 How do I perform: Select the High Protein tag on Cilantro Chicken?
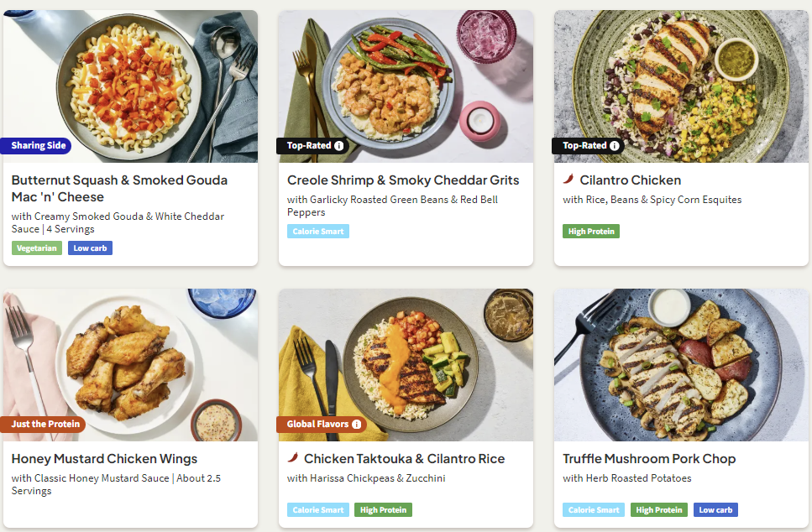click(x=591, y=232)
